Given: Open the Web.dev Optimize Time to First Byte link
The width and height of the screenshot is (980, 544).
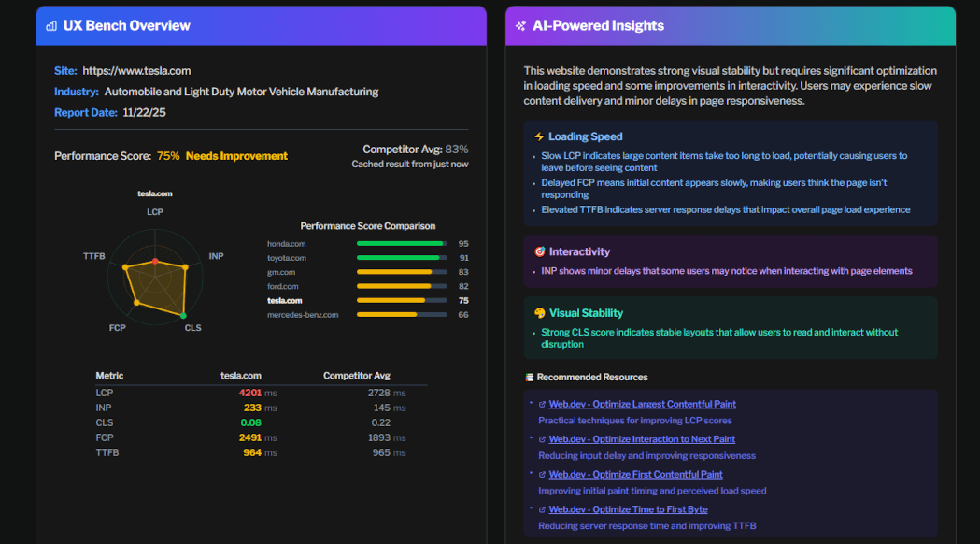Looking at the screenshot, I should pyautogui.click(x=628, y=509).
